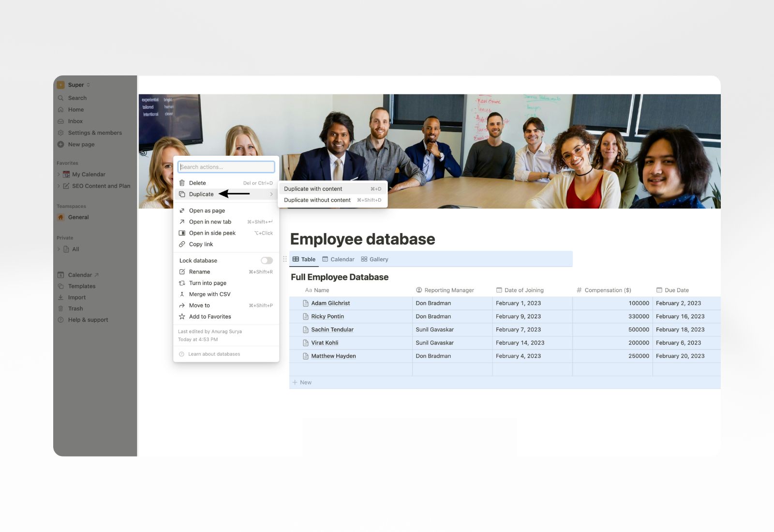Click the Delete trash icon in menu
This screenshot has width=774, height=532.
(182, 183)
